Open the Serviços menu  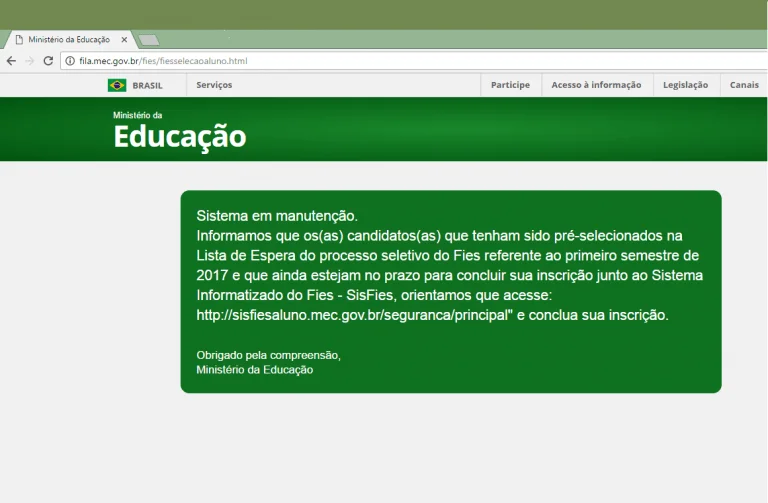tap(214, 85)
